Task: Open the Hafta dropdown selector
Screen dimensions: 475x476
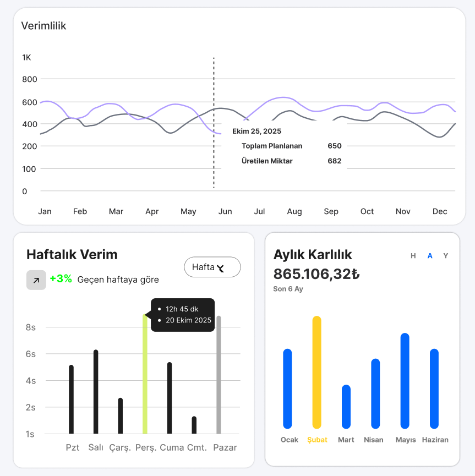Action: click(x=212, y=267)
